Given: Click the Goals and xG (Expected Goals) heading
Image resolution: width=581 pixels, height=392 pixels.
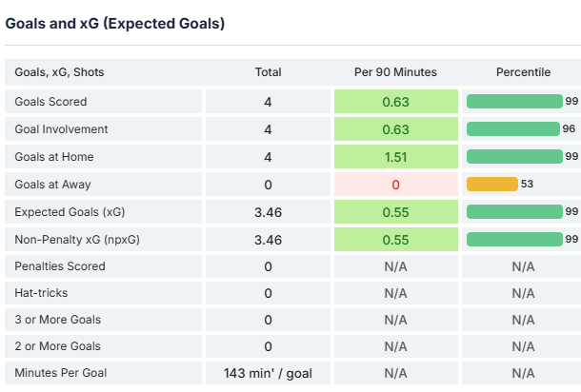Looking at the screenshot, I should [115, 23].
